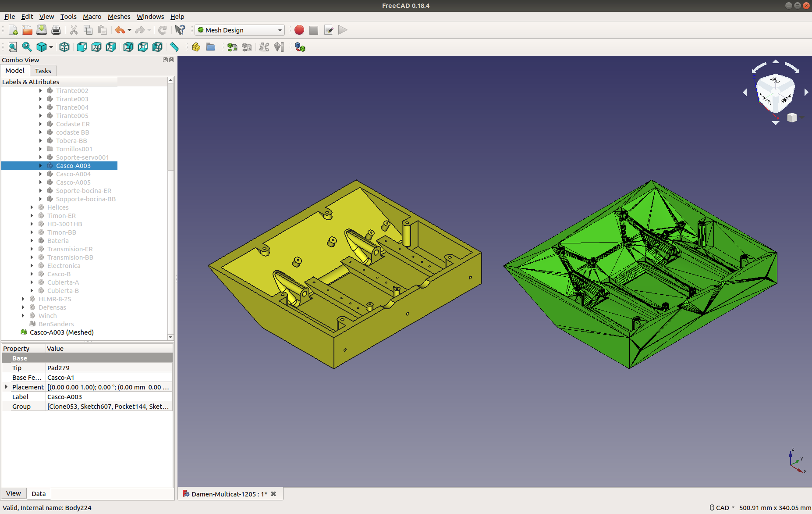The width and height of the screenshot is (812, 514).
Task: Select Soporte-bocina-ER in the tree
Action: click(x=84, y=191)
